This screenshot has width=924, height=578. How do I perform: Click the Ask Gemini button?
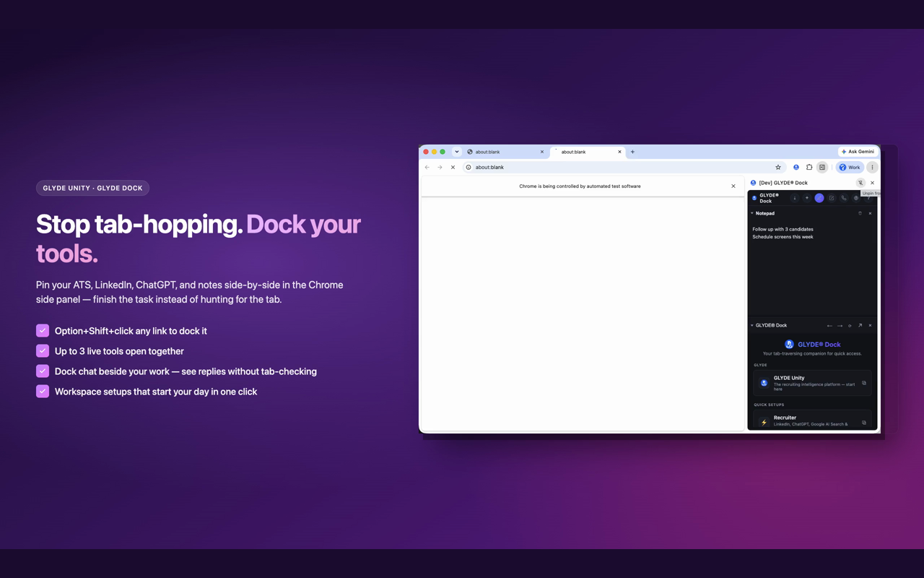[858, 152]
